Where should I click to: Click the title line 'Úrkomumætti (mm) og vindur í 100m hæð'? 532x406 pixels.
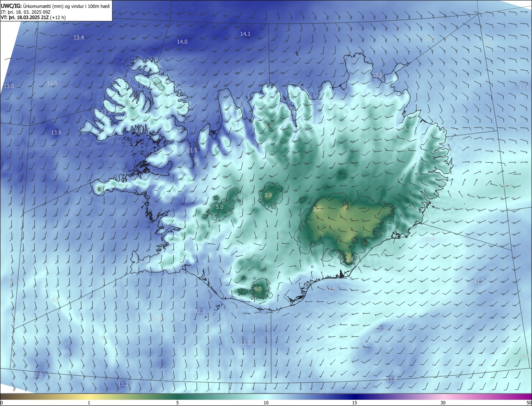click(66, 5)
